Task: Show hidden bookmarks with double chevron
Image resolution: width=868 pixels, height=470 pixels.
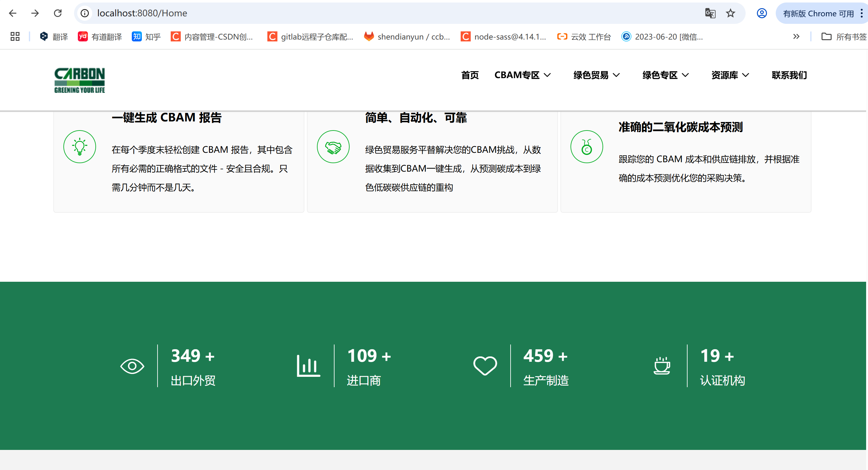Action: click(796, 37)
